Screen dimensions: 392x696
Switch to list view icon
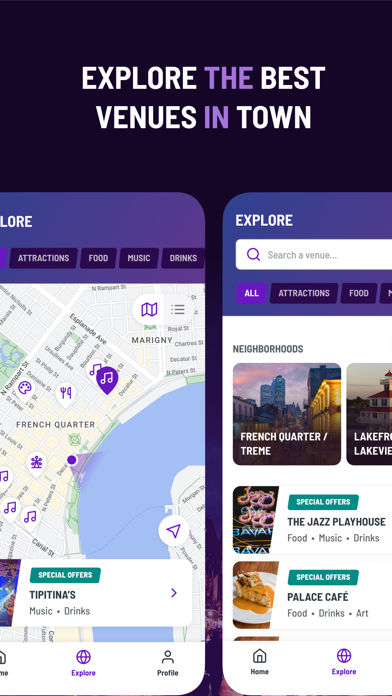178,309
